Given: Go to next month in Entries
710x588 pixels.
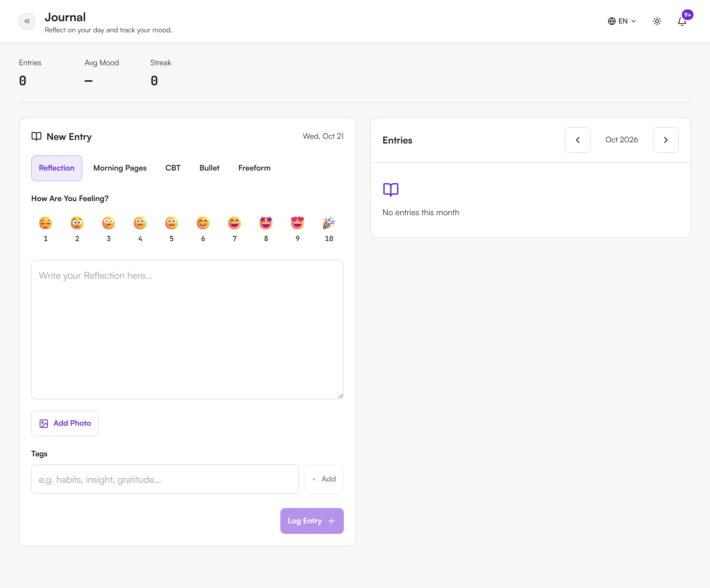Looking at the screenshot, I should pyautogui.click(x=665, y=140).
